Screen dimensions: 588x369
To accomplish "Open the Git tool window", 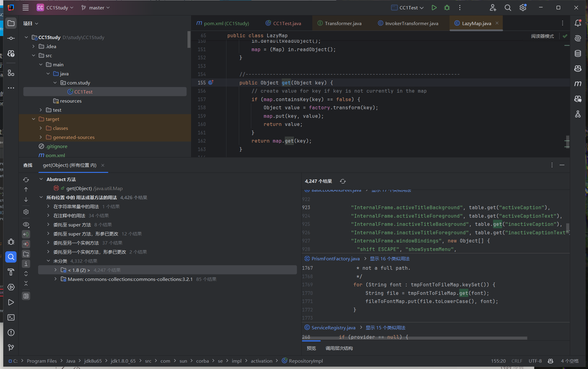I will tap(11, 347).
